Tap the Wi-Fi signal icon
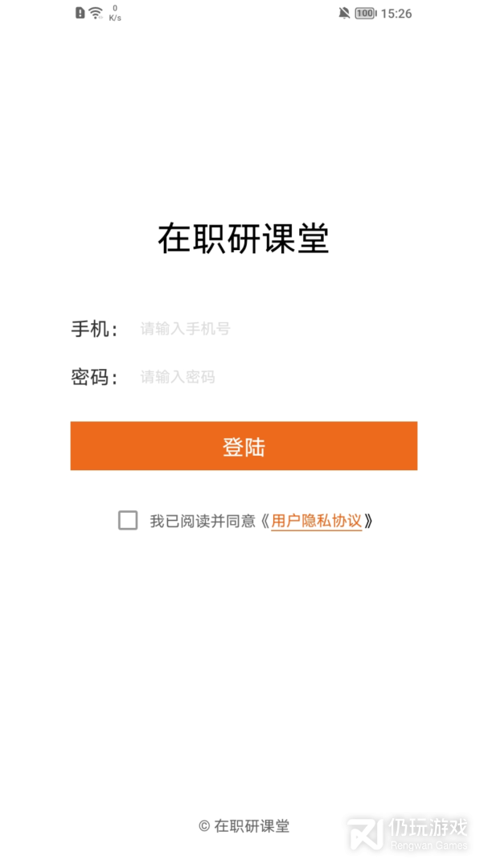 coord(96,13)
